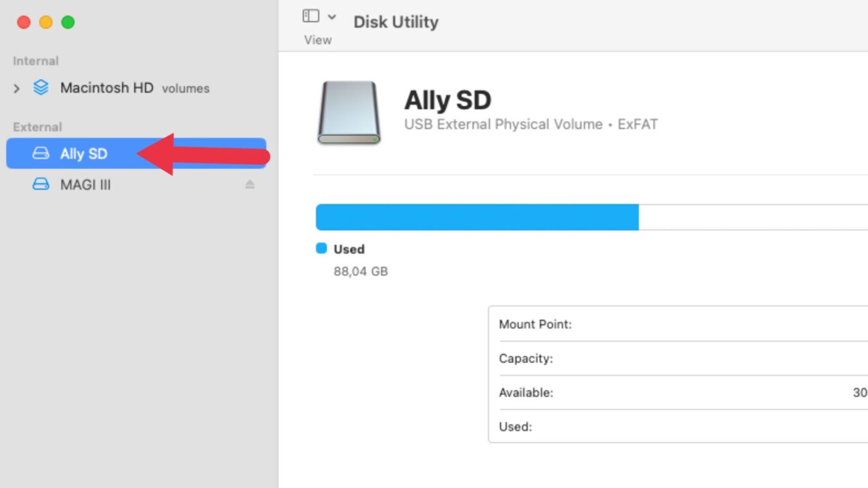Click the blue storage usage bar

476,217
